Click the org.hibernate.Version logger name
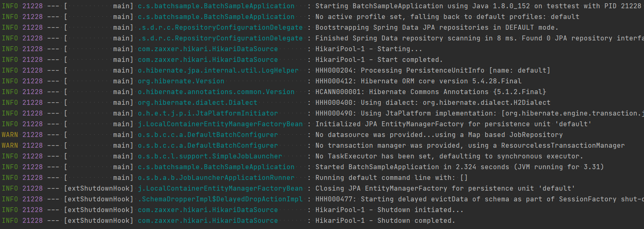Image resolution: width=644 pixels, height=229 pixels. [181, 81]
